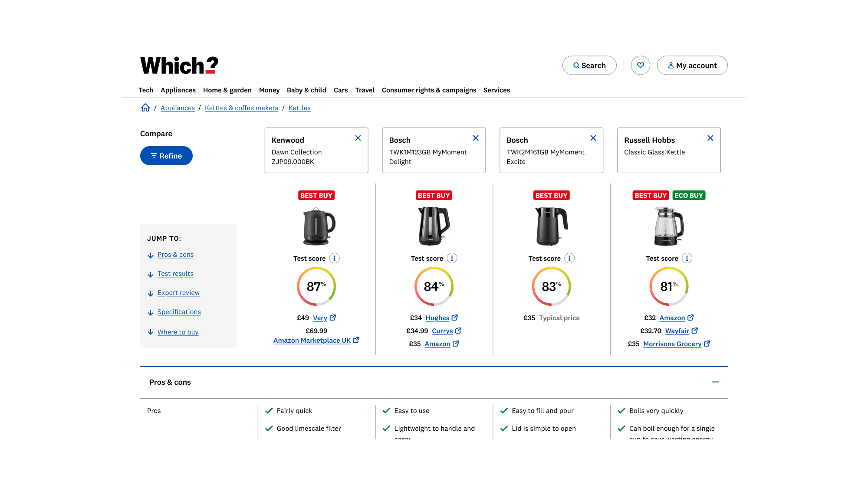The image size is (868, 488).
Task: Open the Very retailer link
Action: coord(324,318)
